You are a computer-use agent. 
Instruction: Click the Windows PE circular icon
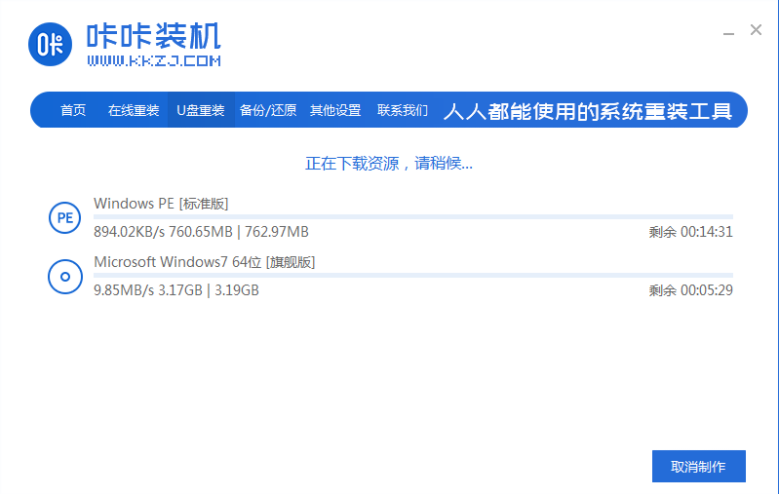(x=65, y=217)
